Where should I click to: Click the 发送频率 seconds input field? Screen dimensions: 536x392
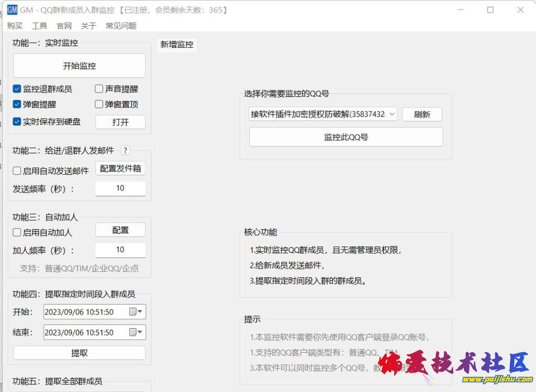click(120, 188)
